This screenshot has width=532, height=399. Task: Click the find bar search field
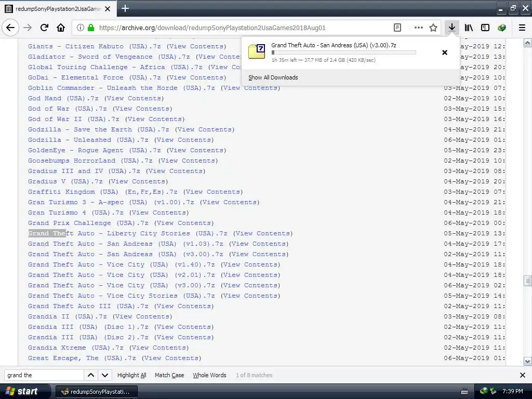click(x=44, y=375)
